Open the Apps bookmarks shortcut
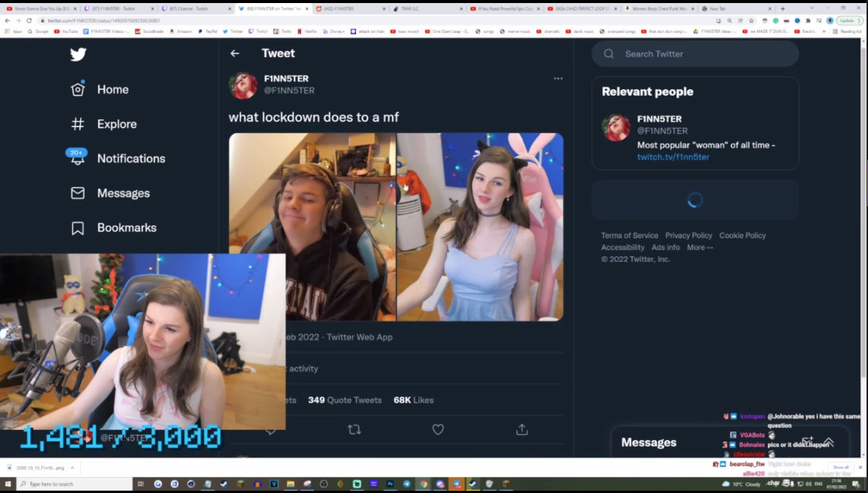 point(13,31)
